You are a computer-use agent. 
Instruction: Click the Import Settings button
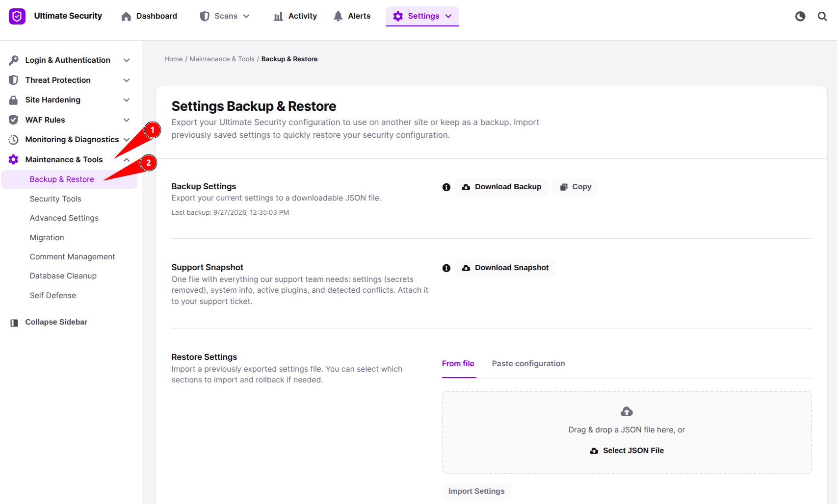pos(476,491)
